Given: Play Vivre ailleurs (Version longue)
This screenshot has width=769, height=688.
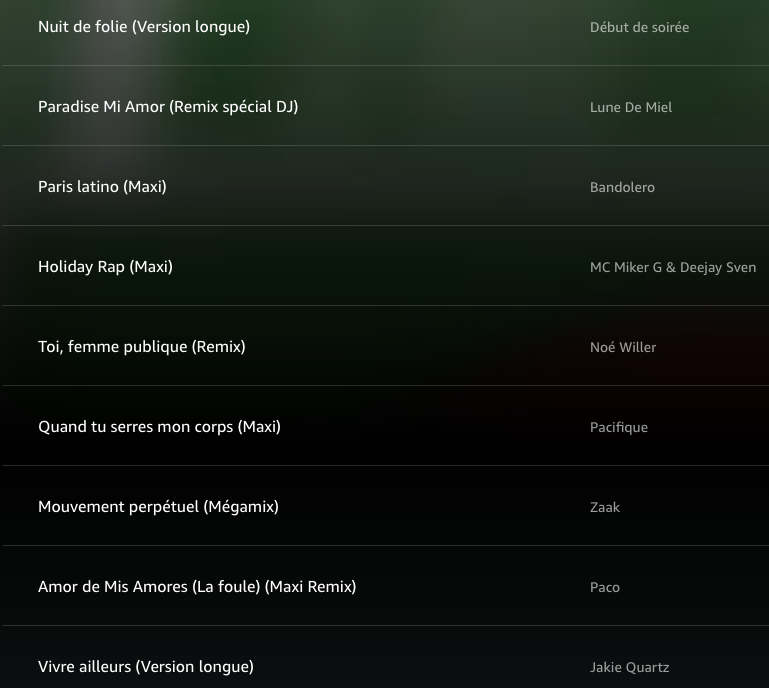Looking at the screenshot, I should [x=145, y=667].
